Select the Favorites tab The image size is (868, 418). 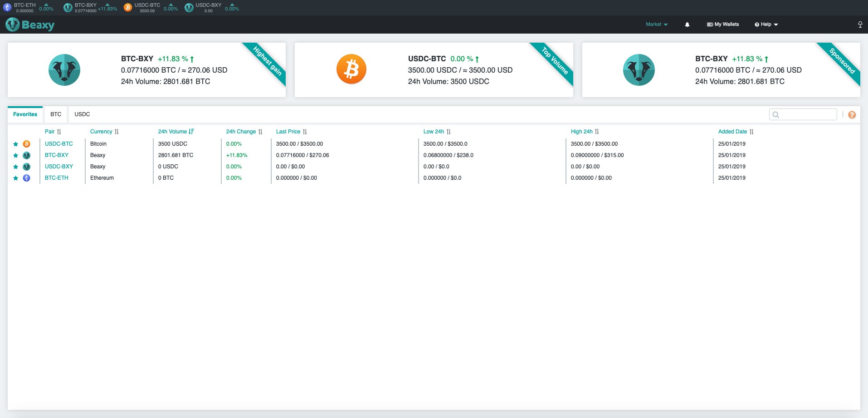25,114
